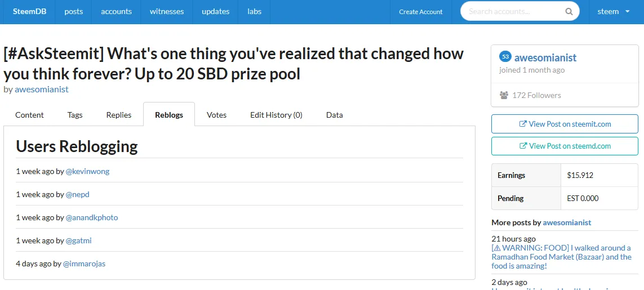Click the external link icon beside steemd.com
The image size is (644, 290).
click(523, 146)
